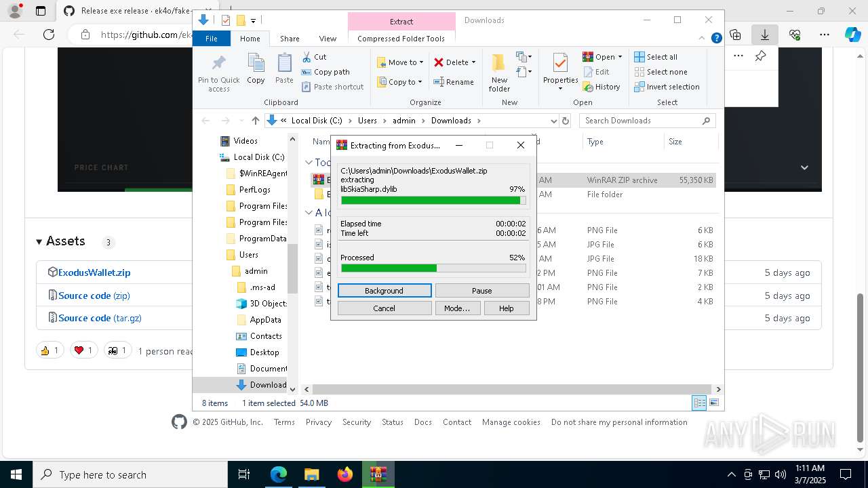Open address bar history dropdown
Image resolution: width=868 pixels, height=488 pixels.
[x=553, y=121]
